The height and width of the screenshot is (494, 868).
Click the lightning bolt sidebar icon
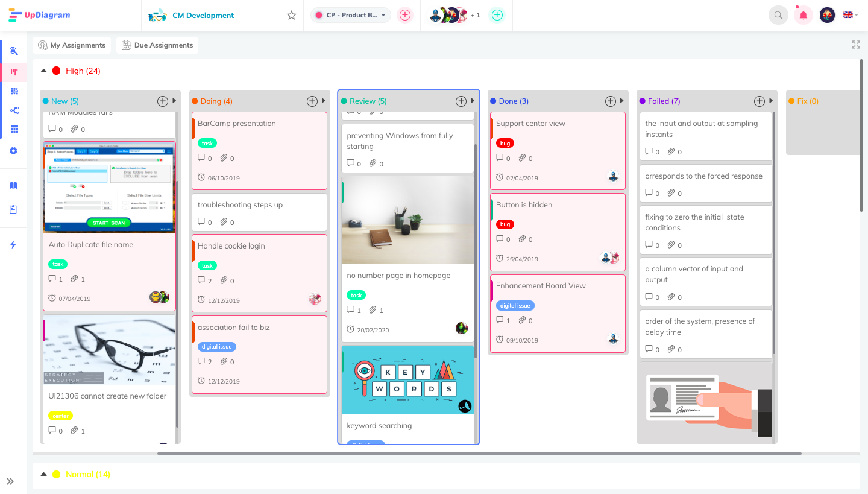click(x=13, y=245)
